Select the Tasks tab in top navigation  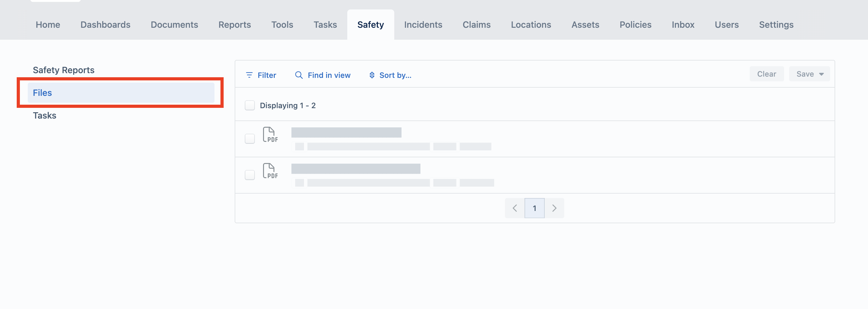pyautogui.click(x=325, y=25)
